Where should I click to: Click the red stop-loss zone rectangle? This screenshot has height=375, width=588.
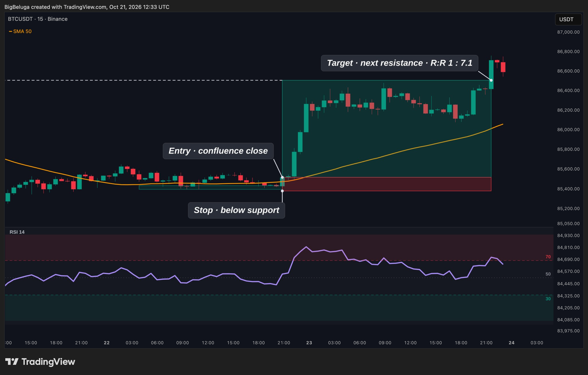[x=386, y=184]
